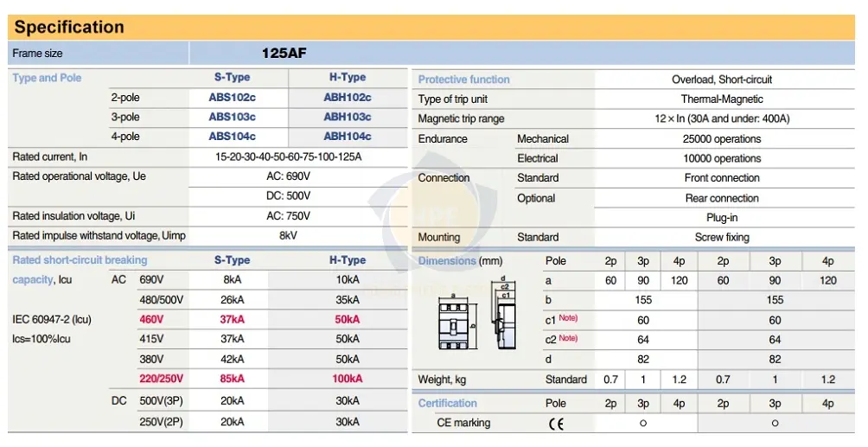The height and width of the screenshot is (447, 868).
Task: Select model ABH104c
Action: coord(347,137)
